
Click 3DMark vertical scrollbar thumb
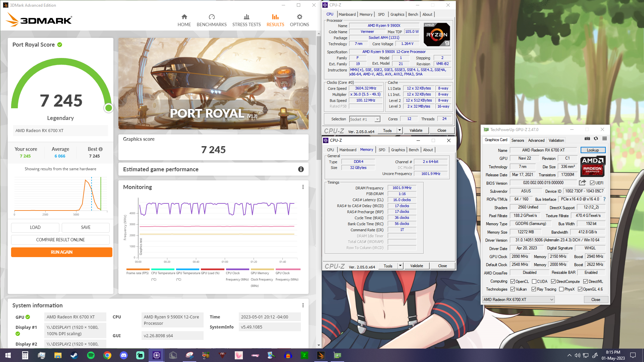coord(319,98)
